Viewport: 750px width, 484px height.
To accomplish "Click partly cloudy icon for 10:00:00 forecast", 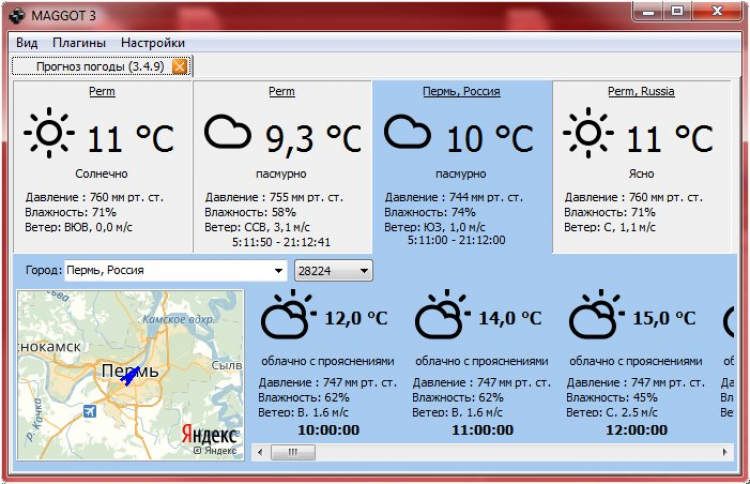I will point(288,314).
